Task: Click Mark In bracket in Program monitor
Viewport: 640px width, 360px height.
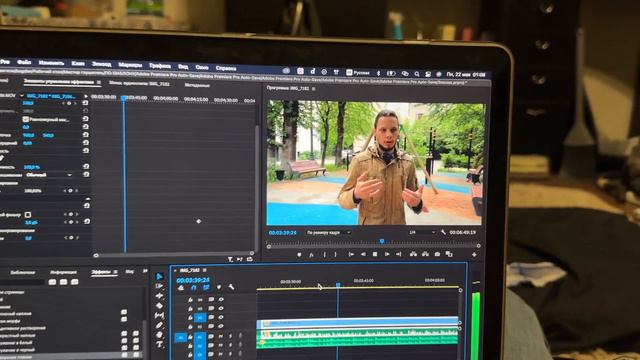Action: click(x=324, y=254)
